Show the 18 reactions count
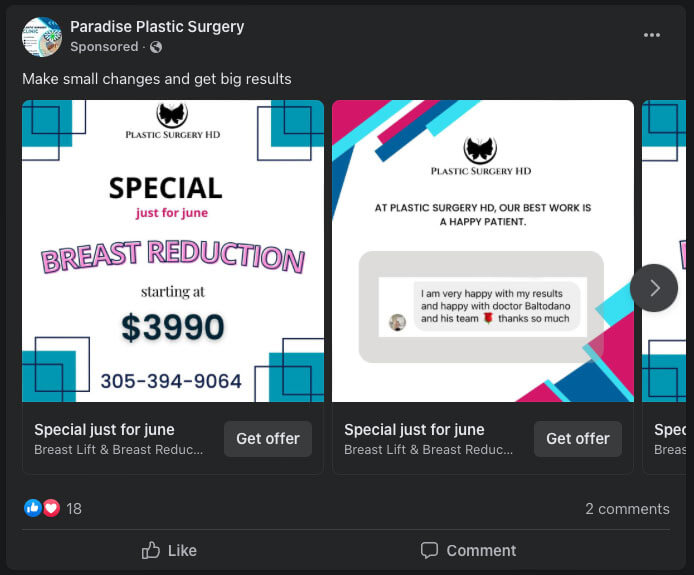Viewport: 694px width, 575px height. point(74,509)
